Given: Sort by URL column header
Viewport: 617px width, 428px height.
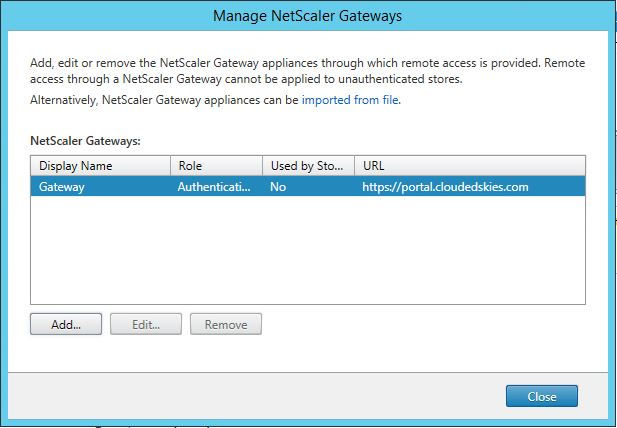Looking at the screenshot, I should coord(470,166).
